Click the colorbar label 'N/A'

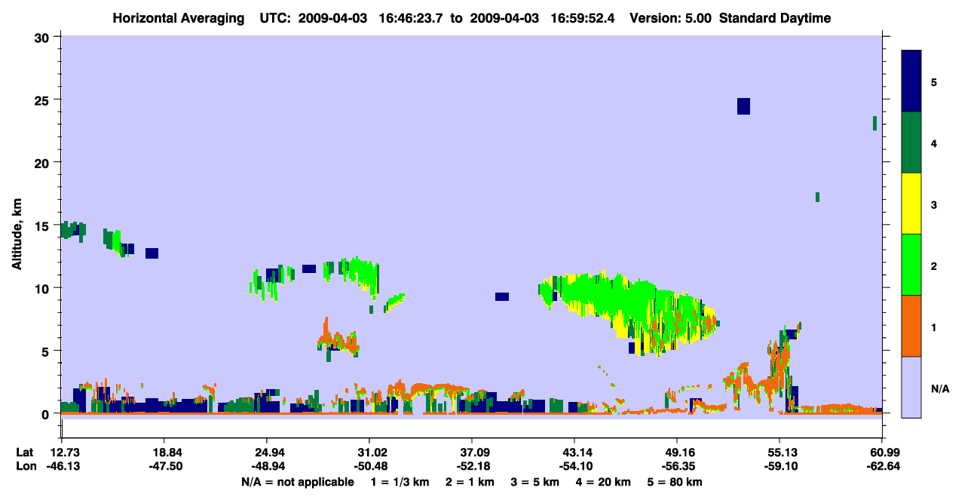[x=940, y=388]
